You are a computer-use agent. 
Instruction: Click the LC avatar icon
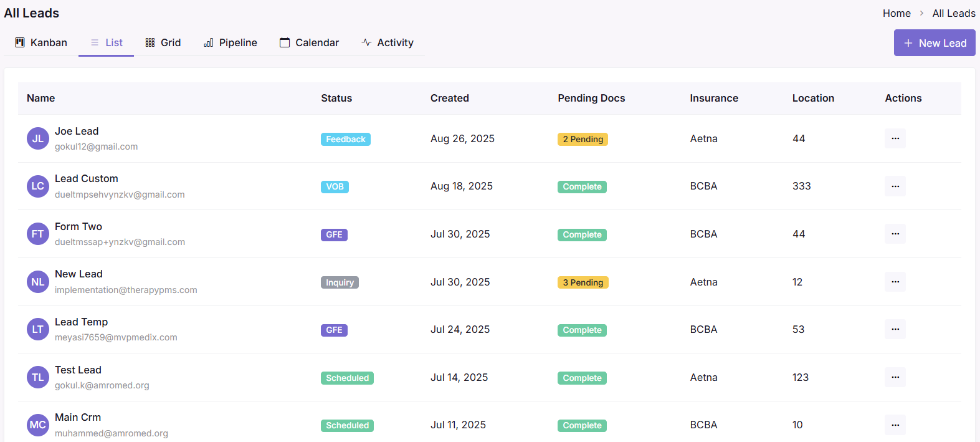coord(38,186)
